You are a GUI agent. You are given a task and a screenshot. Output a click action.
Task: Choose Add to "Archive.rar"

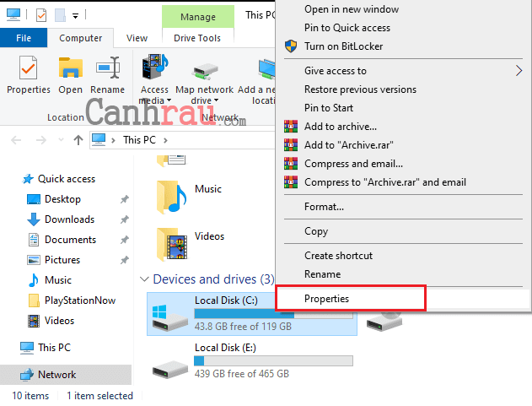tap(348, 145)
